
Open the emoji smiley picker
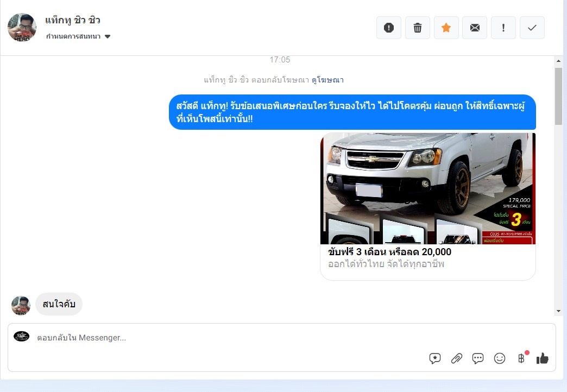[x=499, y=358]
